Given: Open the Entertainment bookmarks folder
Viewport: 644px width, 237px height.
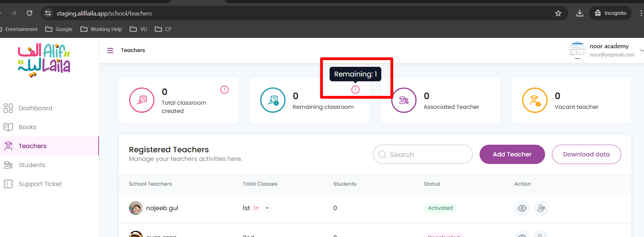Looking at the screenshot, I should (19, 29).
